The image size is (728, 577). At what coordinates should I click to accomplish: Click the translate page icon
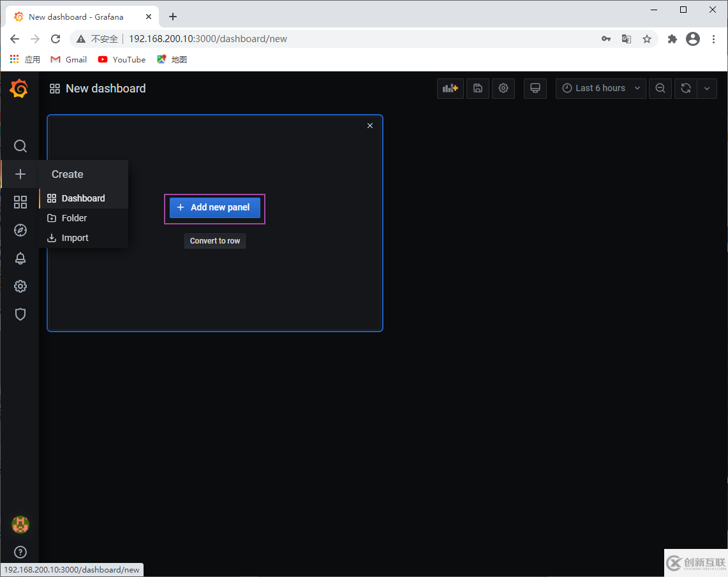627,39
